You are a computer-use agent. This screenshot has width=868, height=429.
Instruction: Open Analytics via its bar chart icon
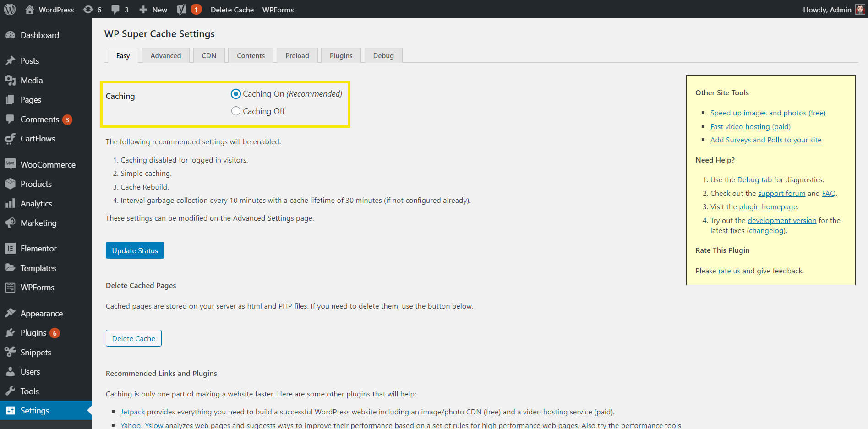click(10, 203)
